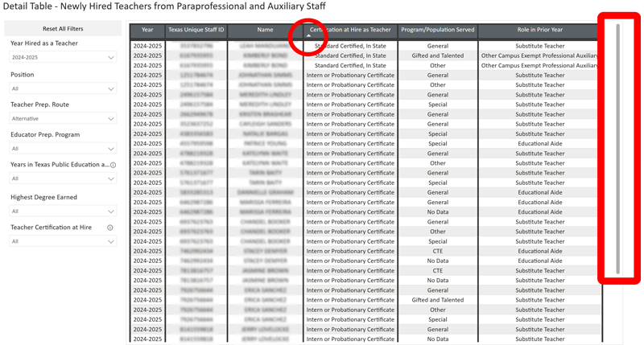Expand the Highest Degree Earned dropdown
The height and width of the screenshot is (345, 644).
(63, 212)
